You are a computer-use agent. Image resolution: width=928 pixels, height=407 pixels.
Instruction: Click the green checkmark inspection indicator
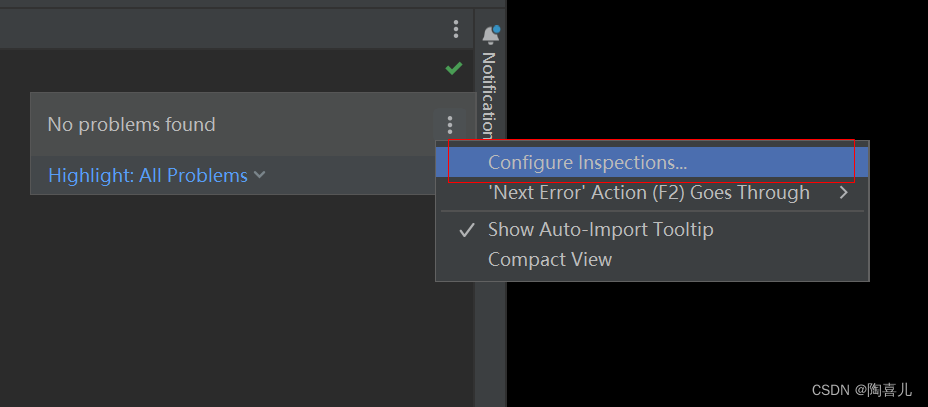coord(453,69)
